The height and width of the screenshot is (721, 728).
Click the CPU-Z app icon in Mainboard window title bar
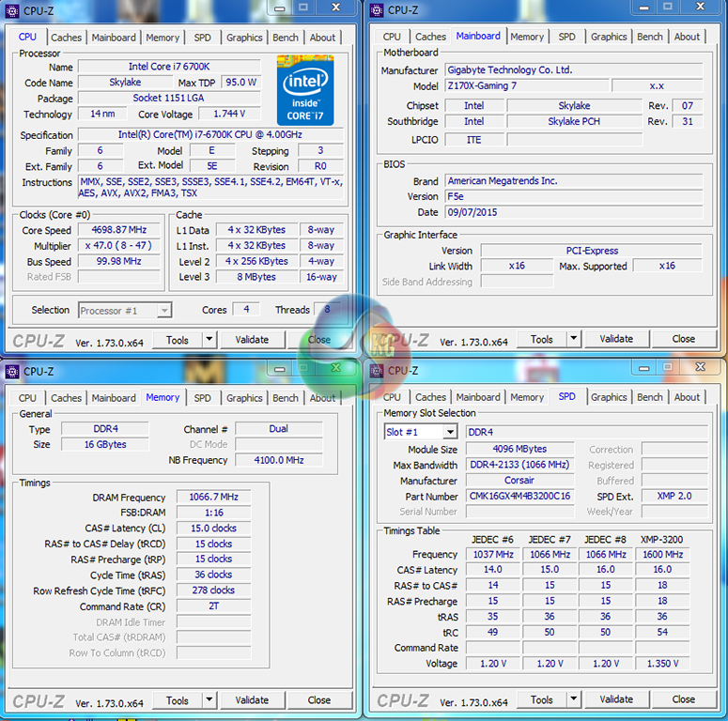[377, 10]
